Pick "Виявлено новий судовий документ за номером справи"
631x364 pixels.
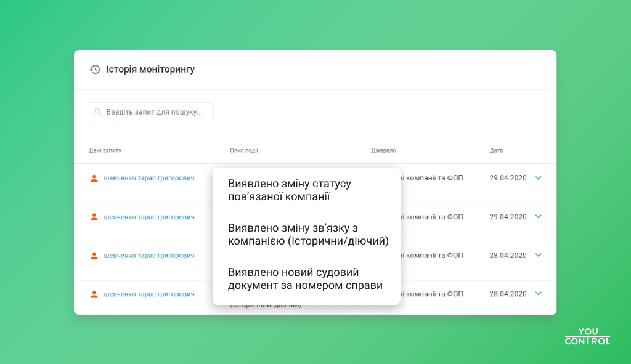(x=305, y=279)
